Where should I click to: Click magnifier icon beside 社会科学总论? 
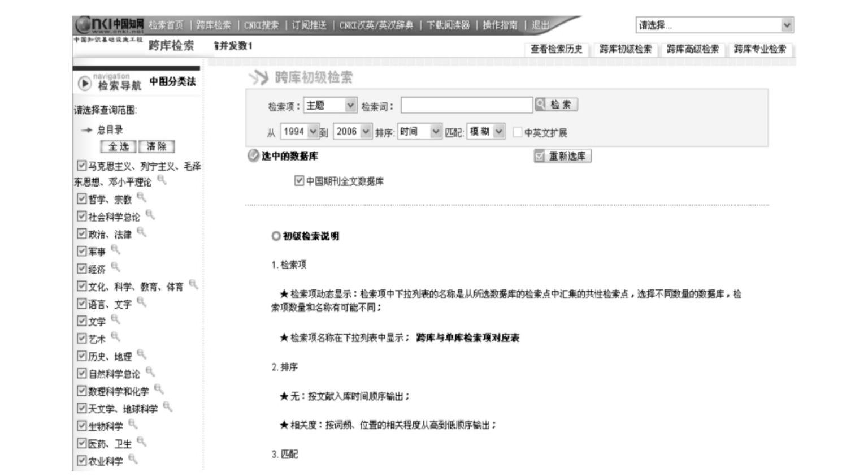[150, 215]
